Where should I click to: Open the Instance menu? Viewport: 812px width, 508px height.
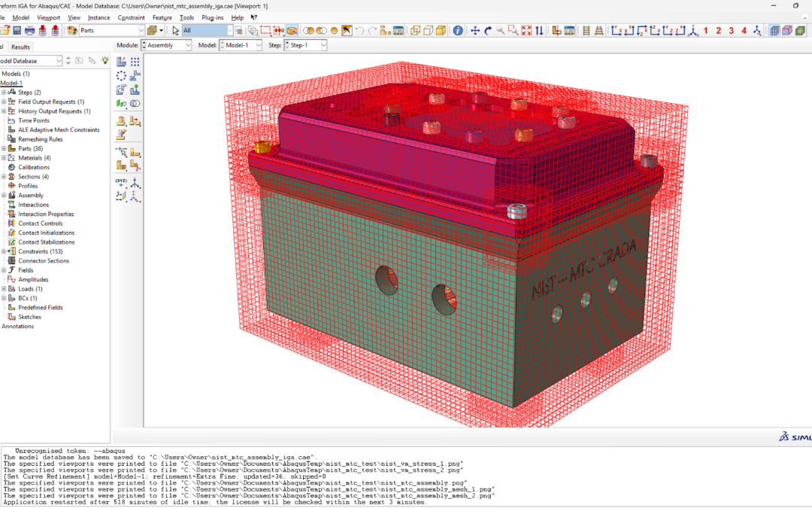click(99, 17)
